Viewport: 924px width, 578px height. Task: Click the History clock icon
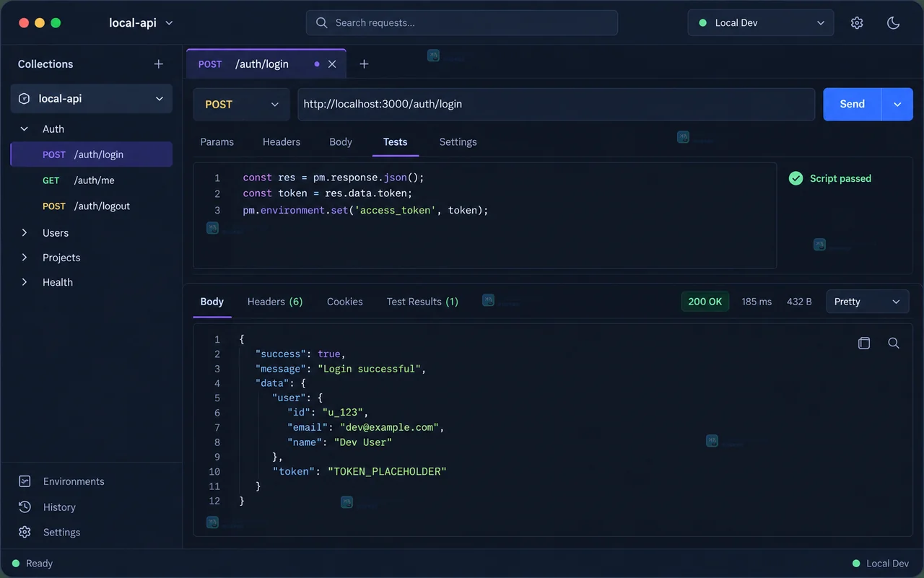(x=25, y=507)
